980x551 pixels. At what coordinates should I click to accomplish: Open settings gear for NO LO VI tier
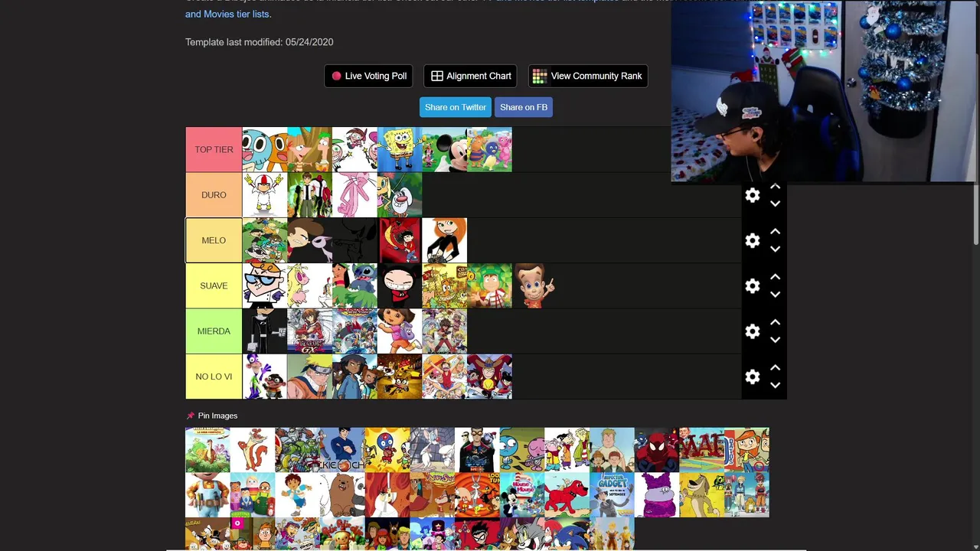pos(753,377)
